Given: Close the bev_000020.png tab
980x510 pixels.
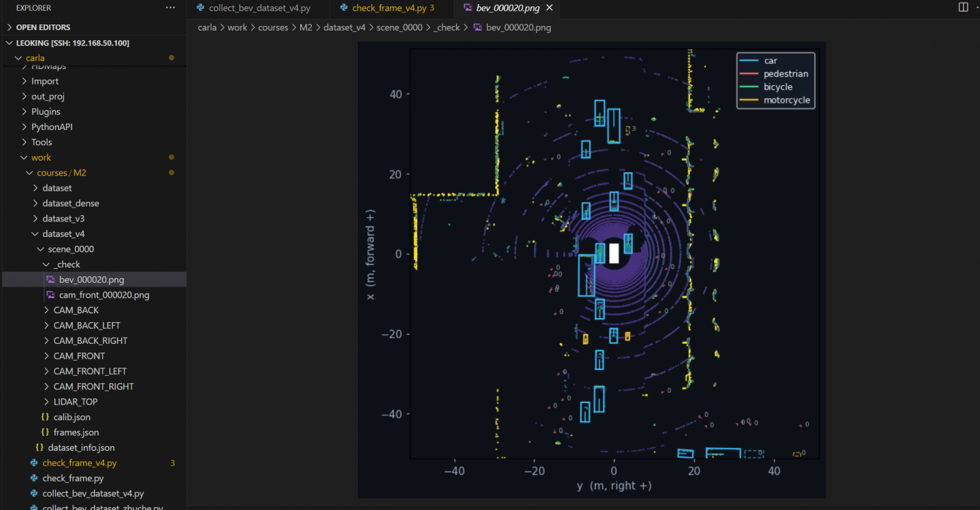Looking at the screenshot, I should 549,7.
